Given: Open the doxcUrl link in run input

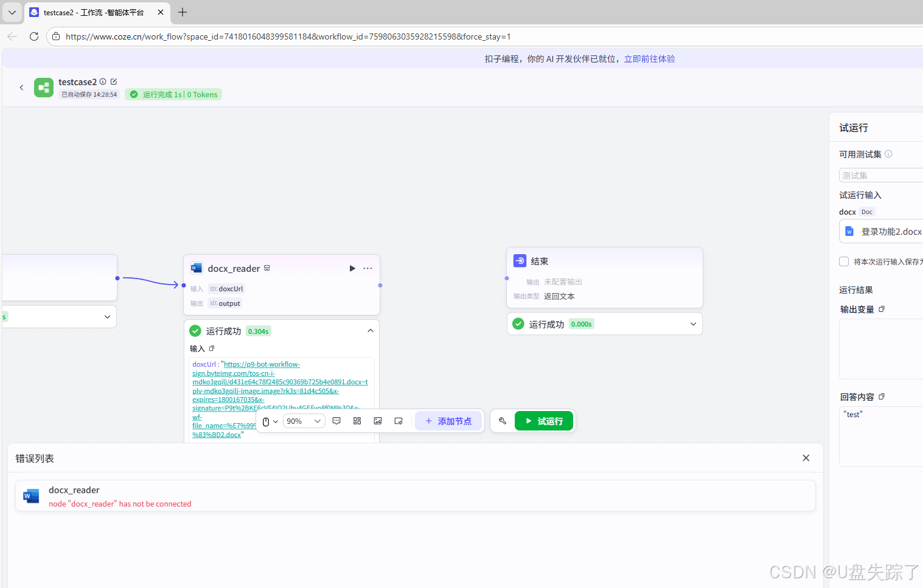Looking at the screenshot, I should (280, 399).
